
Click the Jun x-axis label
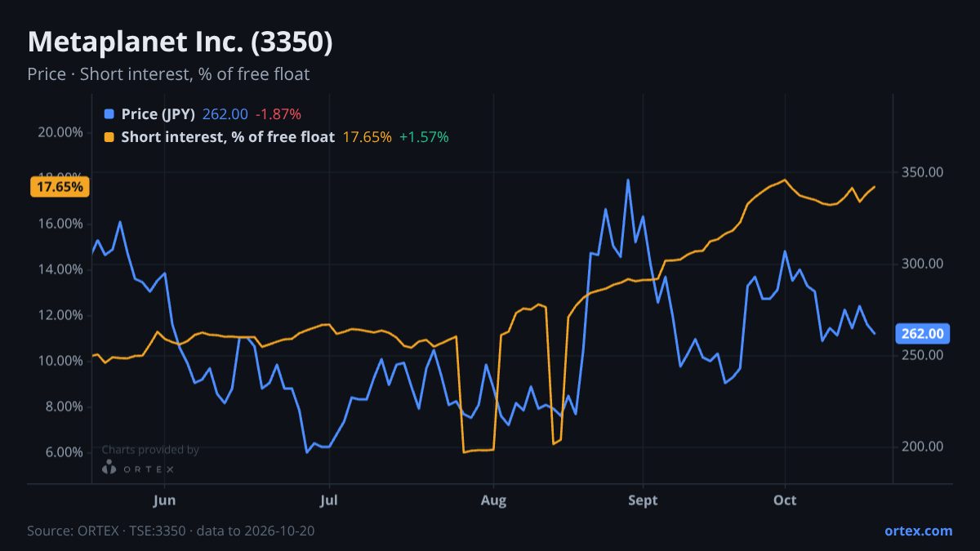point(165,500)
